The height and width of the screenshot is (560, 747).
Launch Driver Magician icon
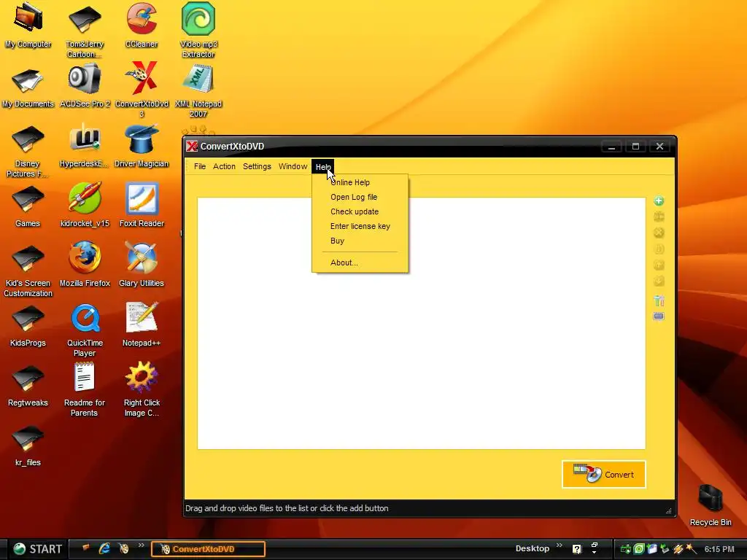click(x=142, y=145)
